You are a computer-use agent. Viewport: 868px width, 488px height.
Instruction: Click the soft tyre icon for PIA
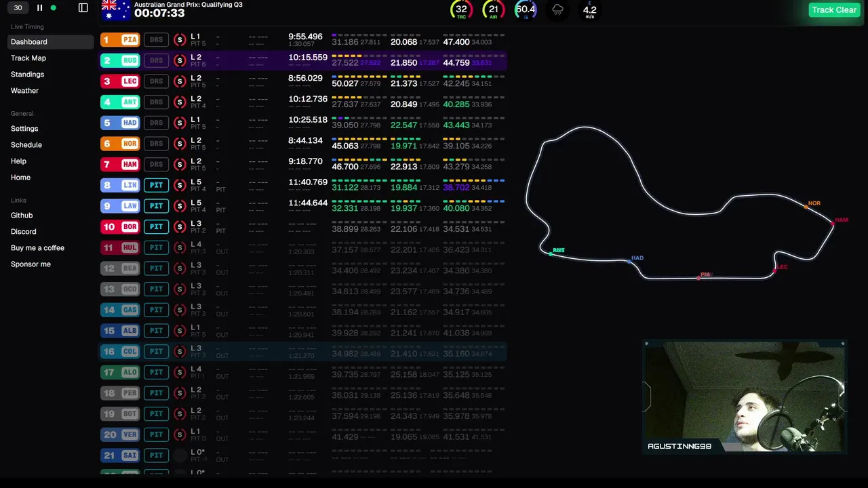click(180, 40)
